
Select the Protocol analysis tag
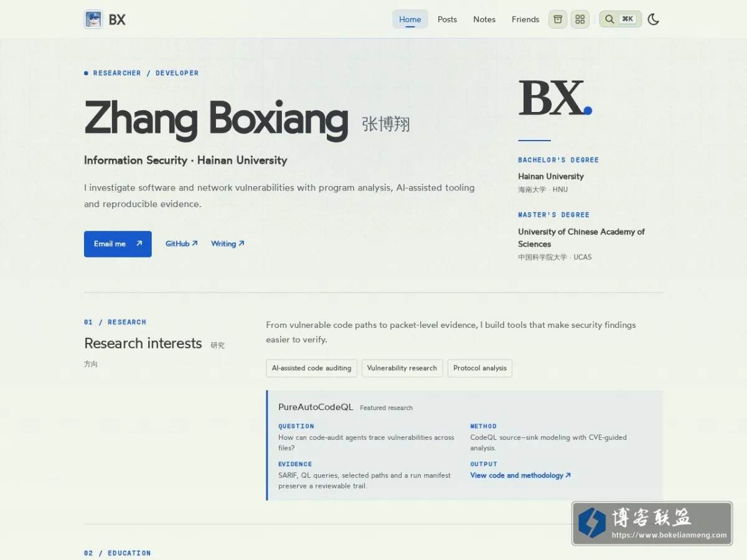(x=480, y=368)
